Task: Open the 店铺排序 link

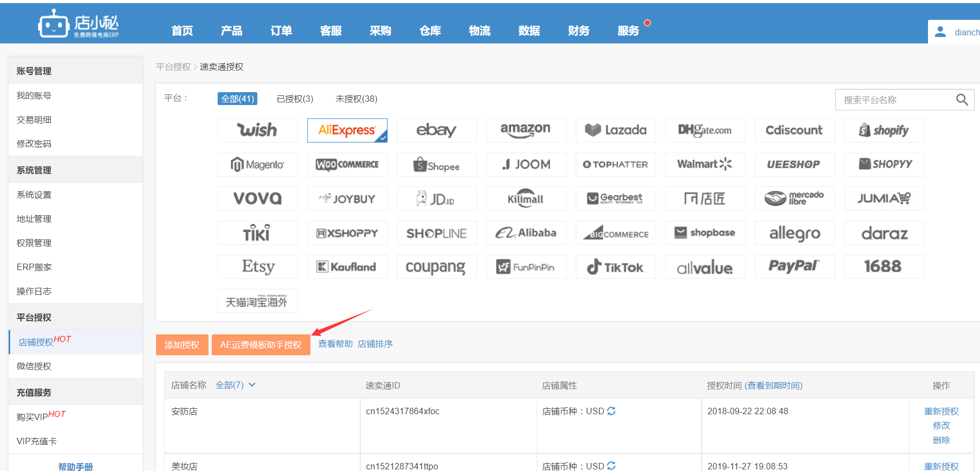Action: (375, 343)
